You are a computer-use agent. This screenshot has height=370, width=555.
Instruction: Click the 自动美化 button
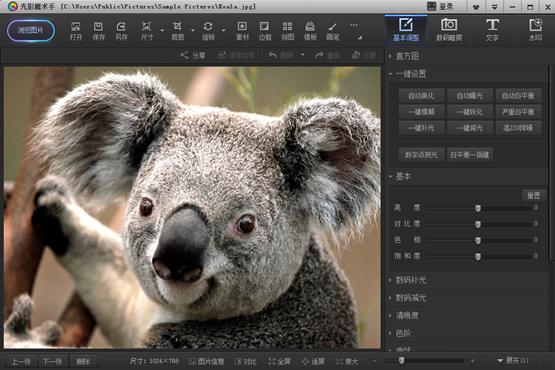tap(421, 96)
